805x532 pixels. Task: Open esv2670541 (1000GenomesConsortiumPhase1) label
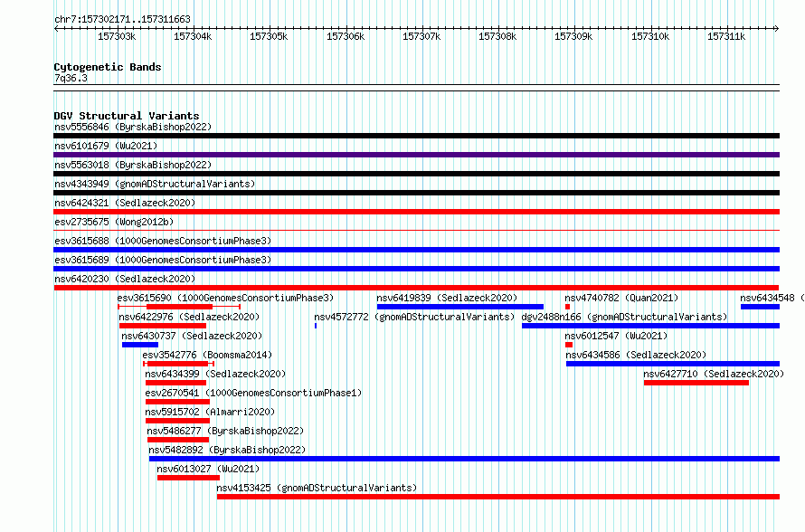point(253,393)
